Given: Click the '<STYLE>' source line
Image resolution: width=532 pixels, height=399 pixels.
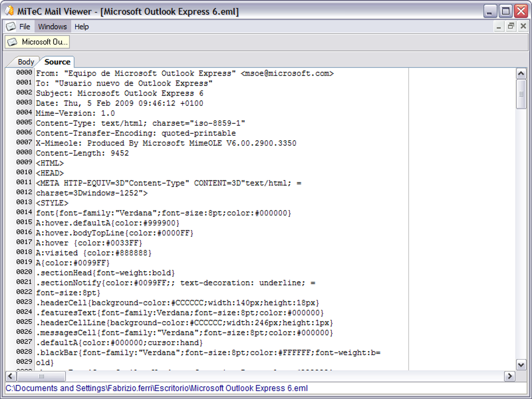Looking at the screenshot, I should [52, 203].
